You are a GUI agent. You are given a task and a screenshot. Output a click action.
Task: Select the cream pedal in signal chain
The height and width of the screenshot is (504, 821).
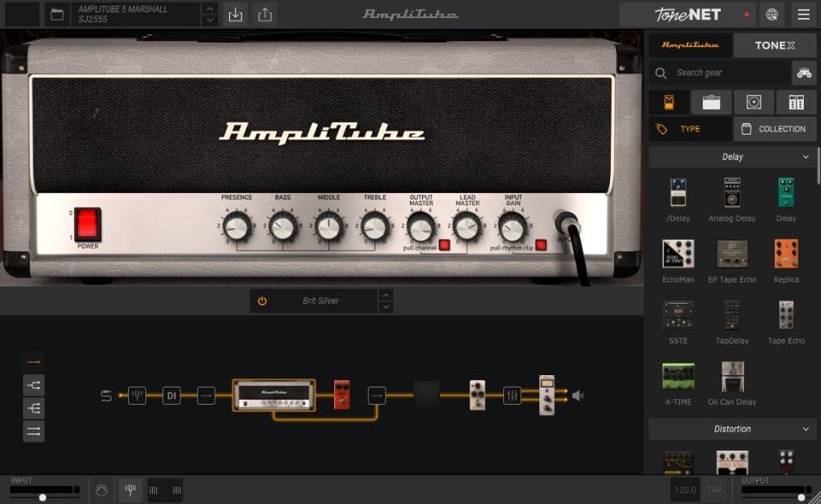click(x=477, y=395)
